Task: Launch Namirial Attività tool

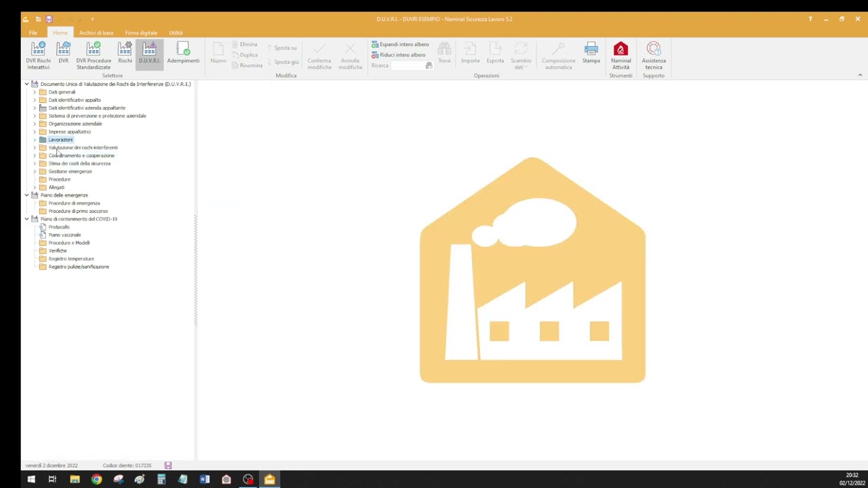Action: [620, 56]
